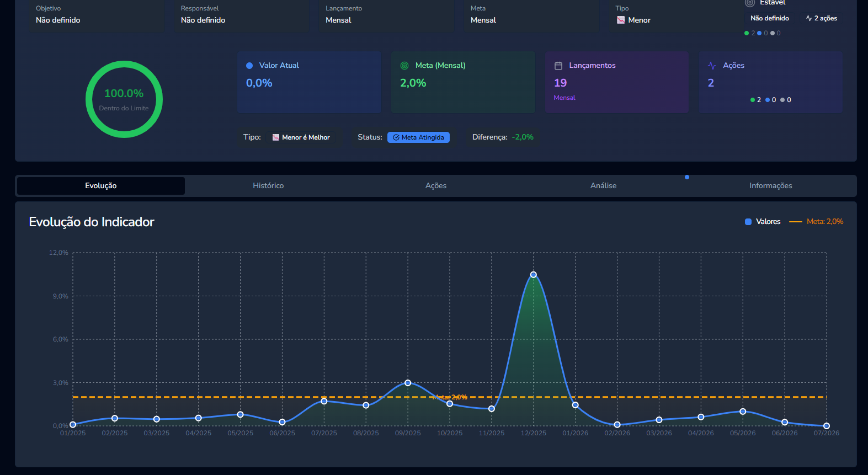
Task: Click the checkmark icon in Meta Atingida badge
Action: [396, 137]
